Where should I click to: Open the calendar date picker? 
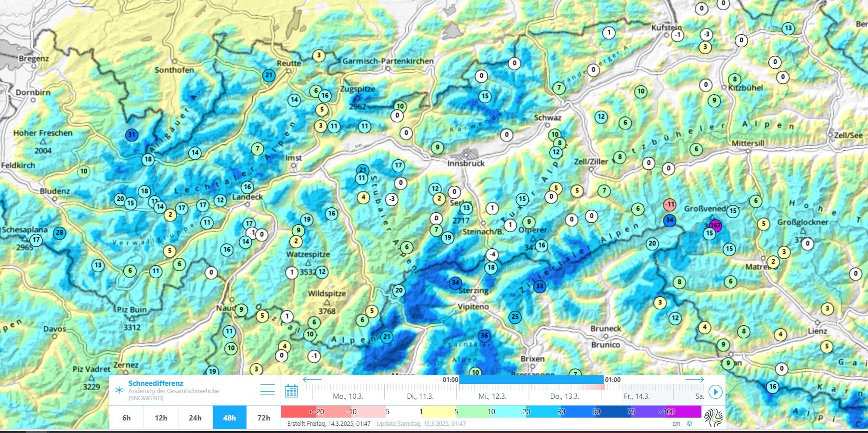[x=291, y=391]
